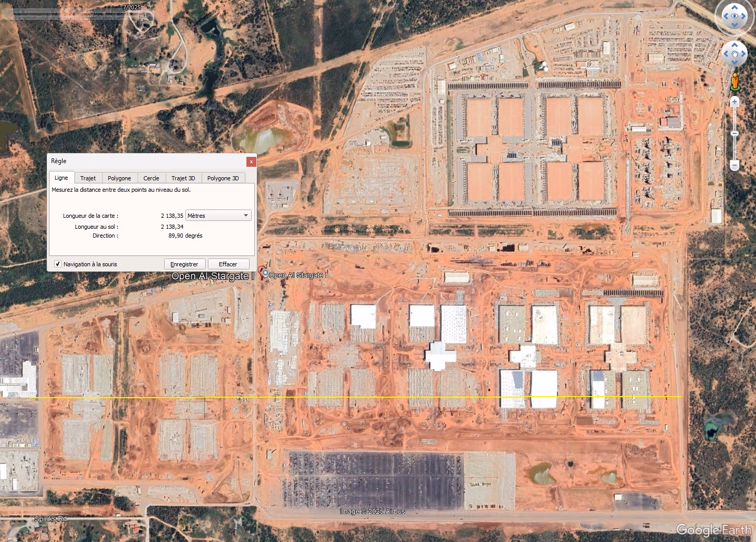Click the pan-left arrow on the hand joystick
The image size is (756, 542).
point(726,54)
